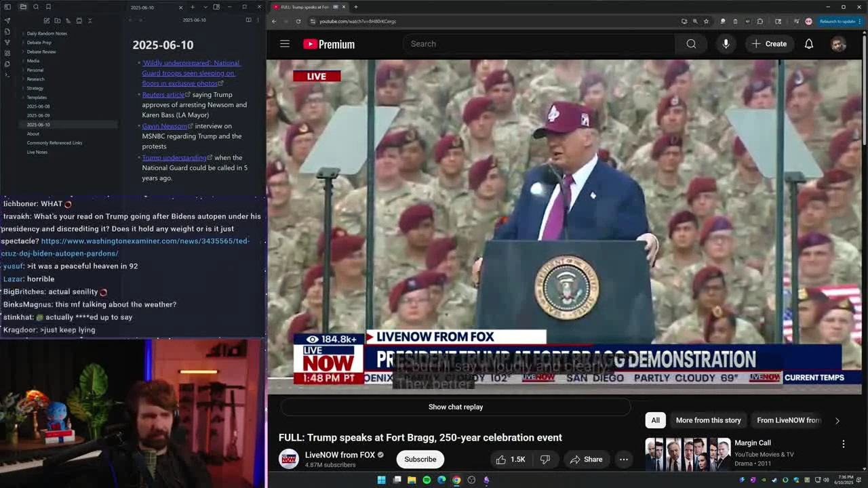Expand Templates folder in Obsidian
The width and height of the screenshot is (868, 488).
pyautogui.click(x=37, y=97)
